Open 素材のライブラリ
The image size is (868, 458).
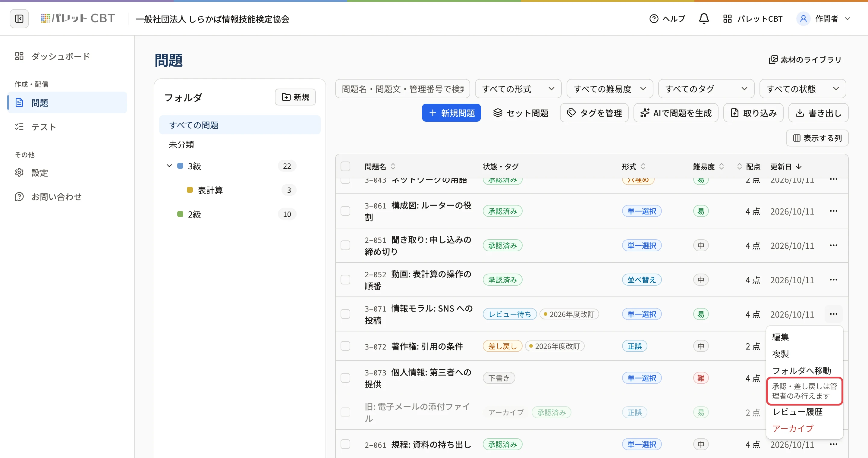805,60
